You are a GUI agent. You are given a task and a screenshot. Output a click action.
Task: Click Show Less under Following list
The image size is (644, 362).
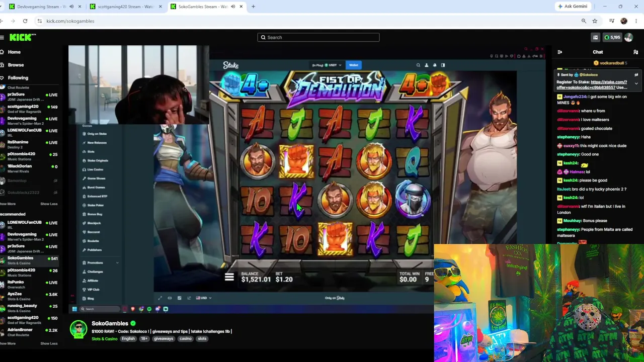[x=49, y=204]
